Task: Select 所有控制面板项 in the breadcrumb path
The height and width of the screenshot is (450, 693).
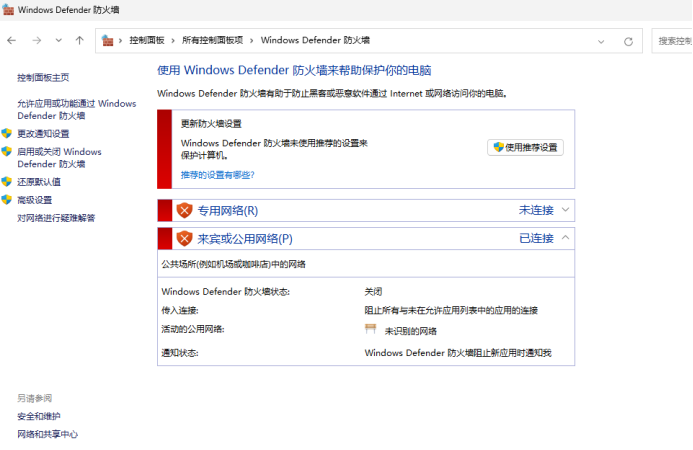Action: pyautogui.click(x=212, y=41)
